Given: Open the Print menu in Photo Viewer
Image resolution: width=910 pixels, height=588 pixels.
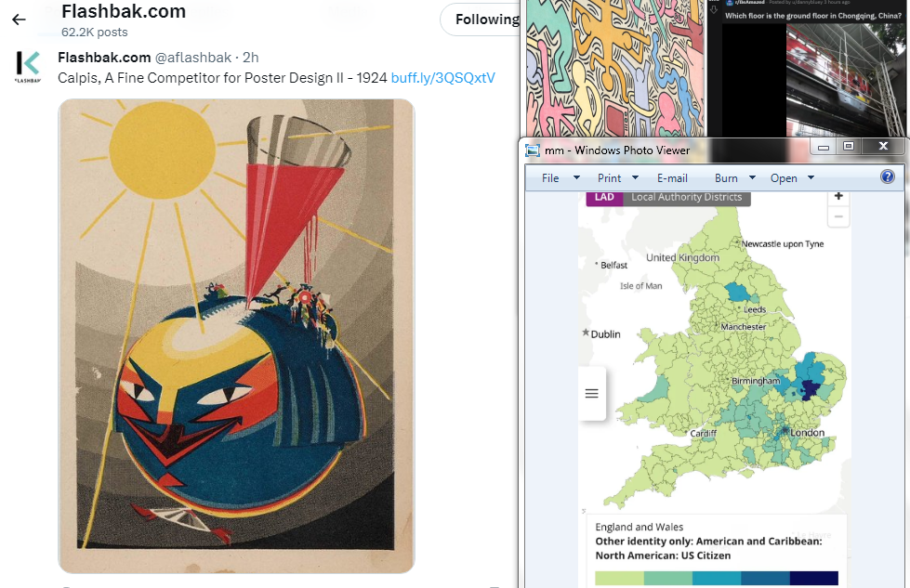Looking at the screenshot, I should (x=610, y=178).
